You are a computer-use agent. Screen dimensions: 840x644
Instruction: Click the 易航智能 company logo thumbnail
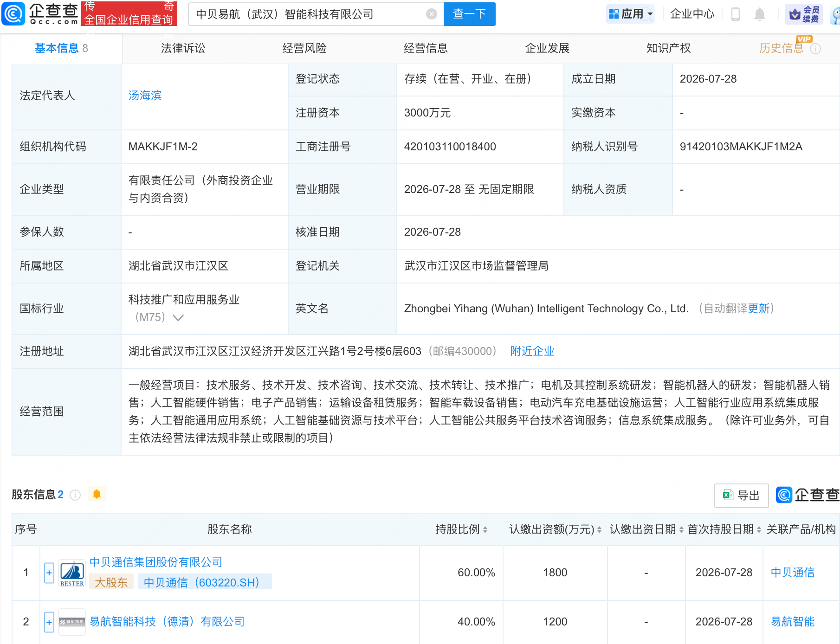point(72,622)
